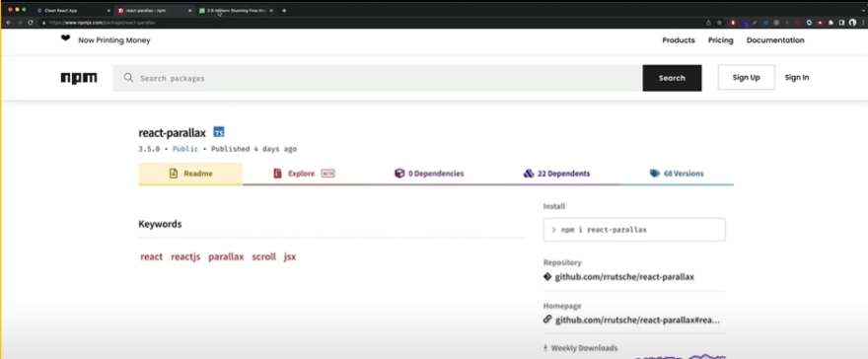Open the Pricing page

pyautogui.click(x=720, y=40)
